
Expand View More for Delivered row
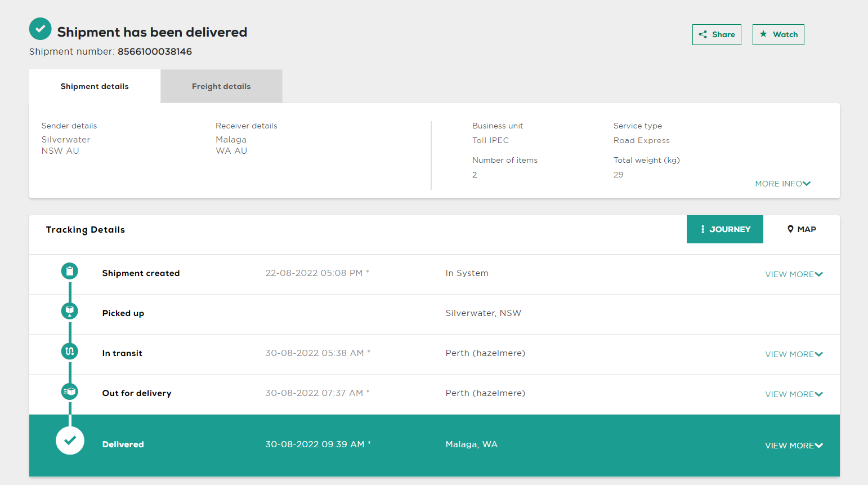[x=794, y=446]
